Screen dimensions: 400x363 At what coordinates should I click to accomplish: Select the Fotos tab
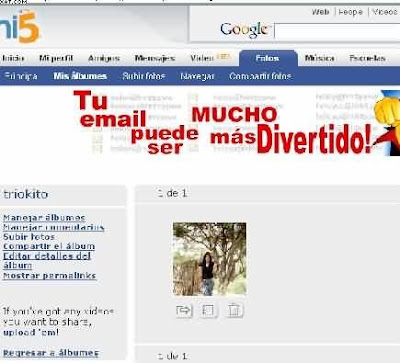pos(268,58)
